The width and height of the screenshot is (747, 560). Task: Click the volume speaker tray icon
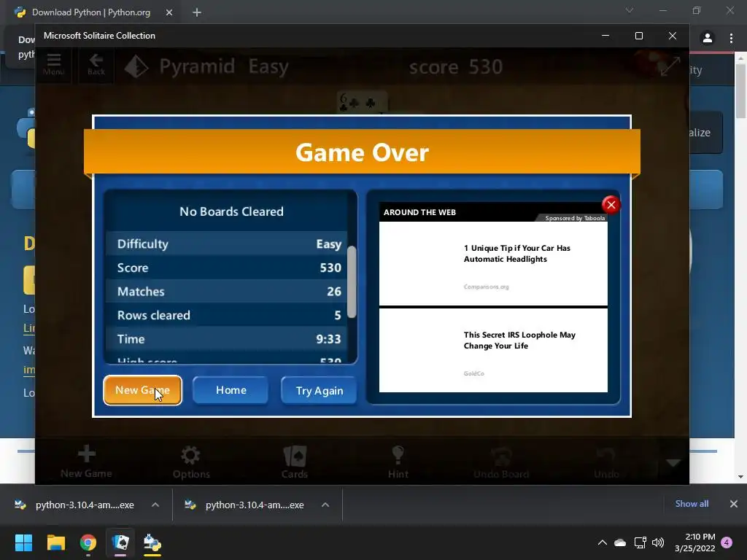click(x=658, y=542)
